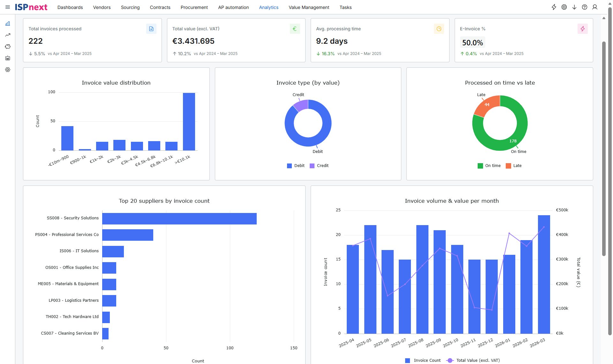Image resolution: width=613 pixels, height=364 pixels.
Task: Toggle Late series in legend
Action: pyautogui.click(x=514, y=166)
